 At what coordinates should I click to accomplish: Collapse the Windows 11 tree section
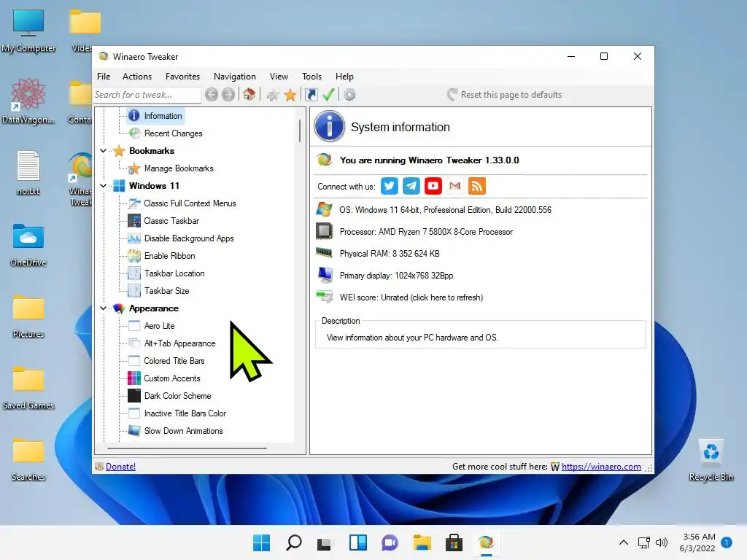(104, 186)
